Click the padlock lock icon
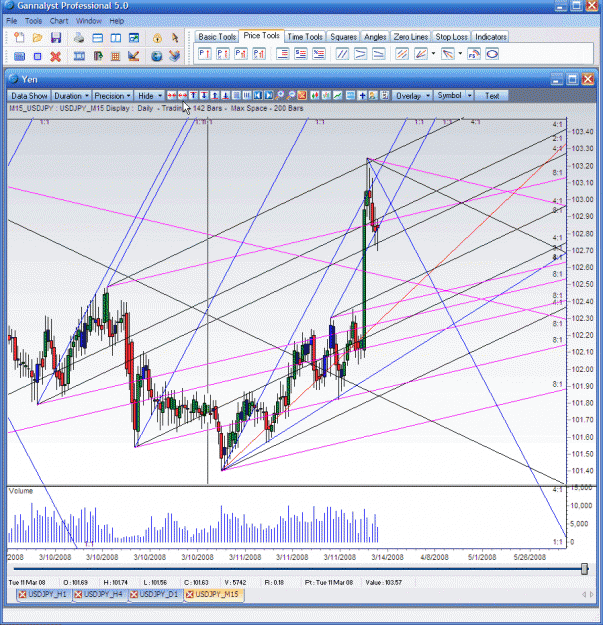 click(x=157, y=38)
